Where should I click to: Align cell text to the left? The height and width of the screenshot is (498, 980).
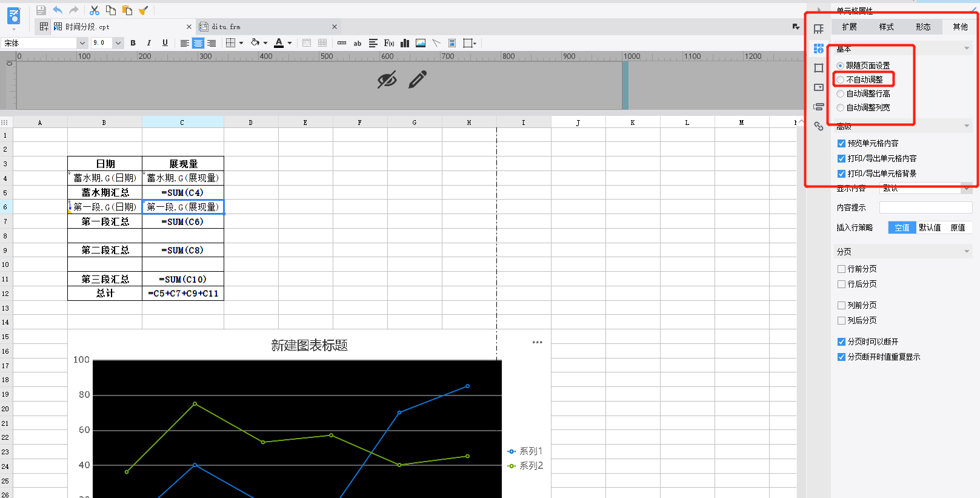pyautogui.click(x=185, y=43)
